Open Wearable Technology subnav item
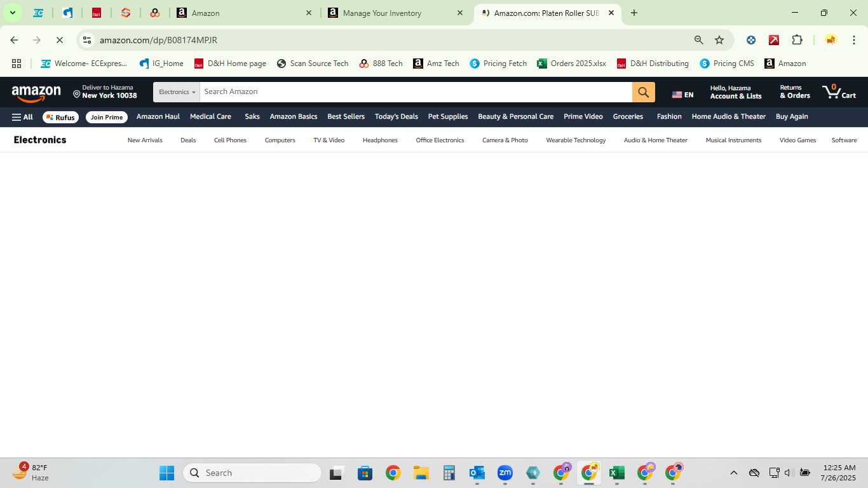Image resolution: width=868 pixels, height=488 pixels. [x=576, y=140]
